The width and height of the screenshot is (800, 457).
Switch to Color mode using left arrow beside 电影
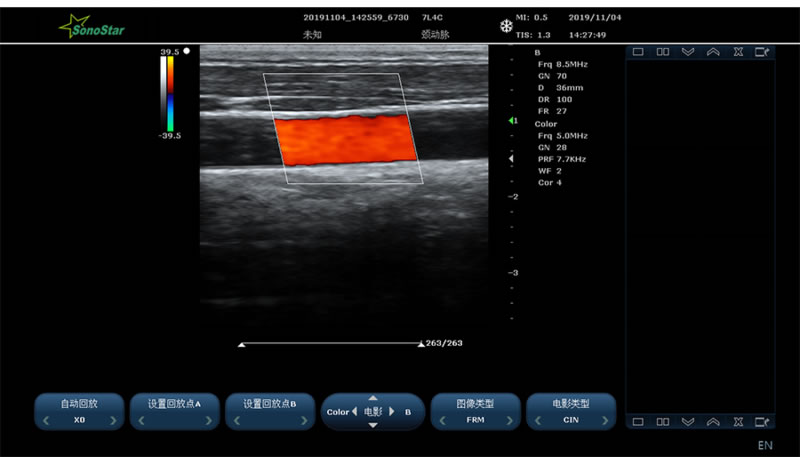[x=355, y=412]
